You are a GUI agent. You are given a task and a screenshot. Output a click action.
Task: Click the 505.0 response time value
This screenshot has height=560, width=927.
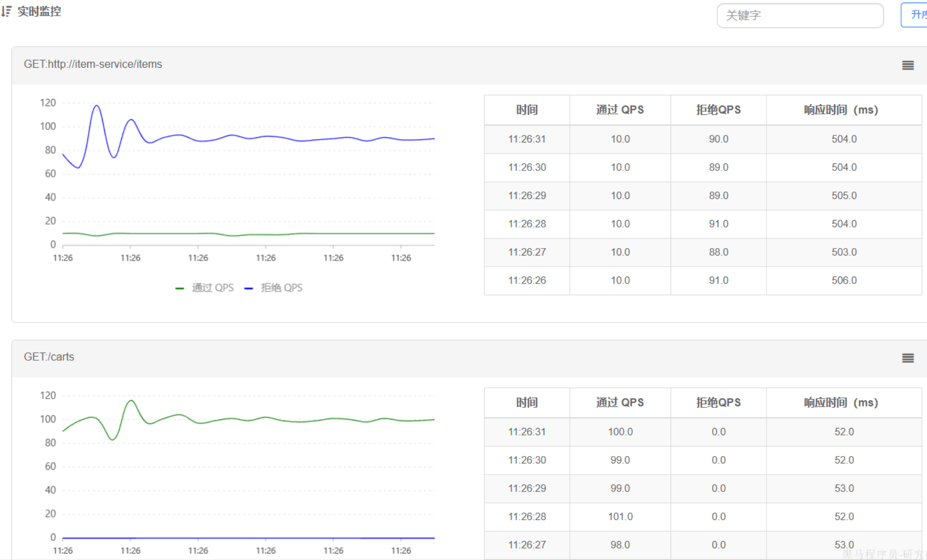(844, 195)
